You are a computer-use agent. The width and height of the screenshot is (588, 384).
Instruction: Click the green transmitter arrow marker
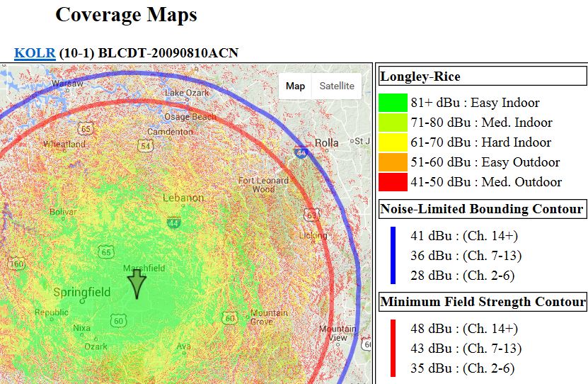[136, 283]
